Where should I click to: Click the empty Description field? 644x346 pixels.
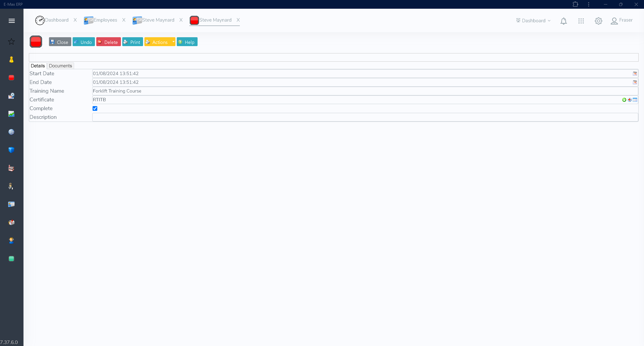[365, 117]
